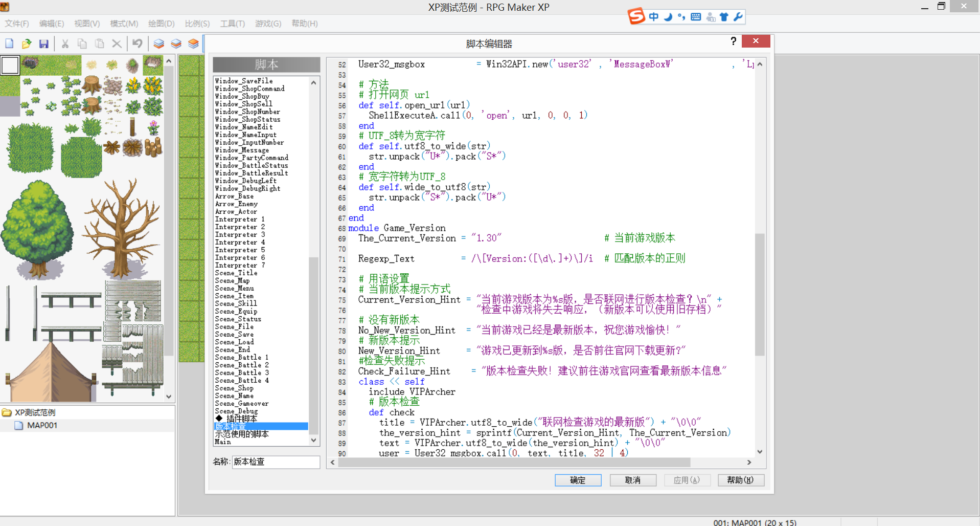
Task: Click tileset palette scroll down arrow
Action: point(169,397)
